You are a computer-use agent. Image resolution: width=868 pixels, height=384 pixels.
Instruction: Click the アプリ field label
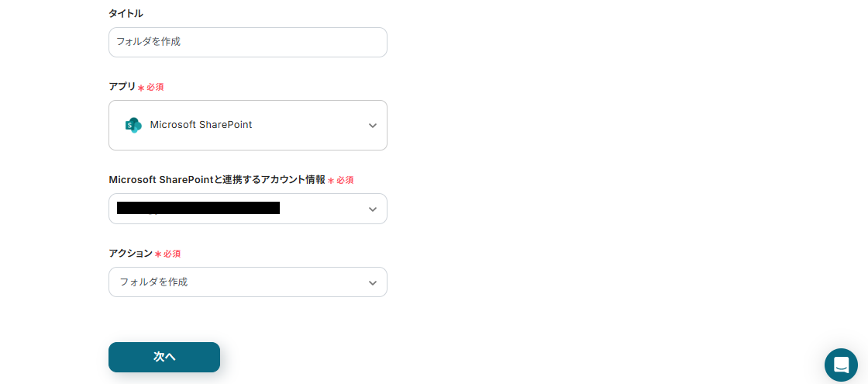tap(122, 86)
